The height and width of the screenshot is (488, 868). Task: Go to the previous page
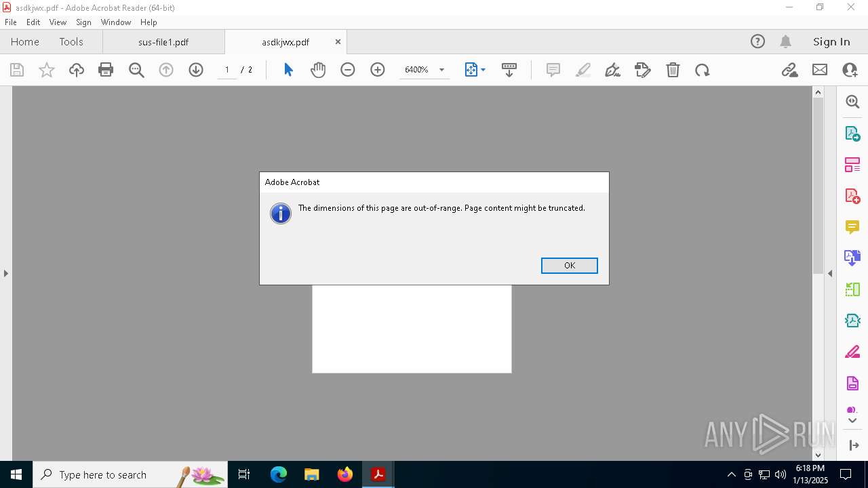(x=166, y=70)
